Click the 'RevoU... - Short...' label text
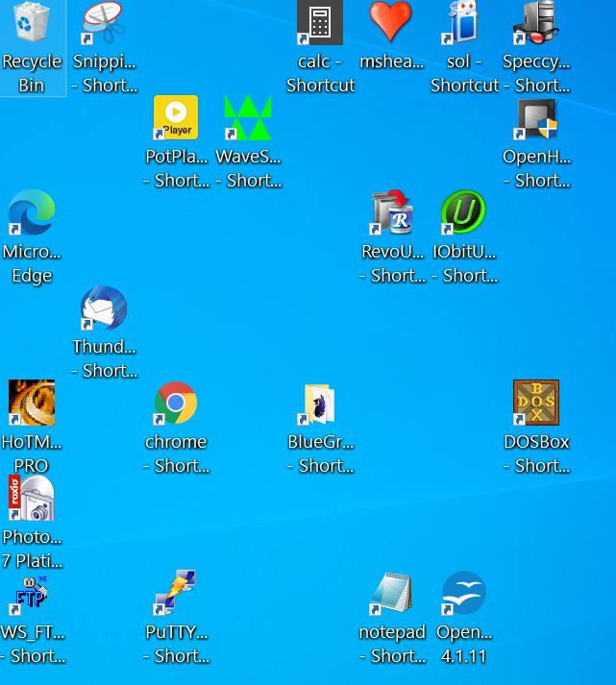 [392, 263]
